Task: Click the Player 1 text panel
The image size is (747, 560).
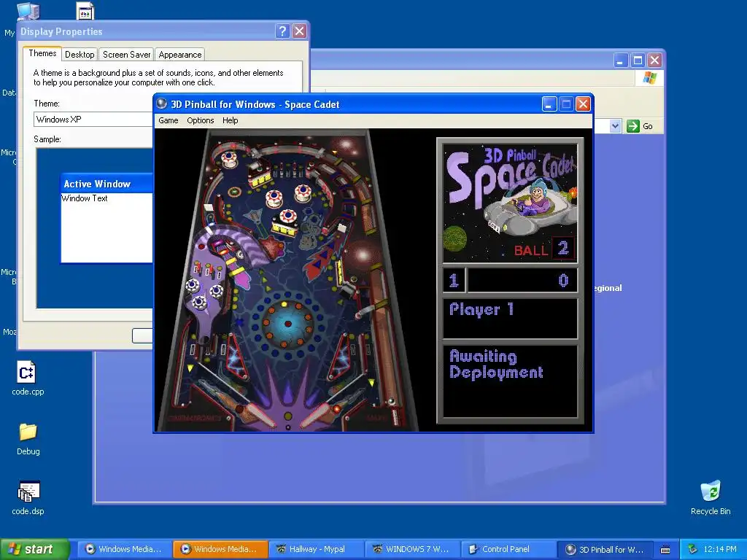Action: 510,318
